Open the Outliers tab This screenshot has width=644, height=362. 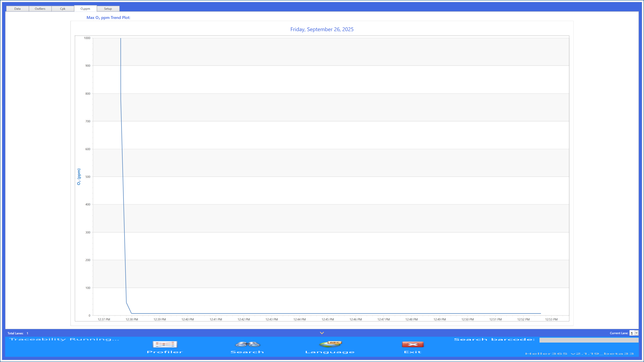[40, 9]
